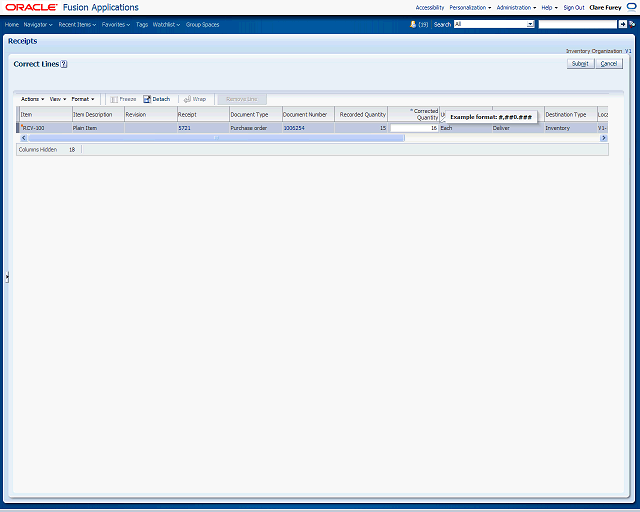Click the Sign Out link
The image size is (640, 512).
click(x=573, y=7)
